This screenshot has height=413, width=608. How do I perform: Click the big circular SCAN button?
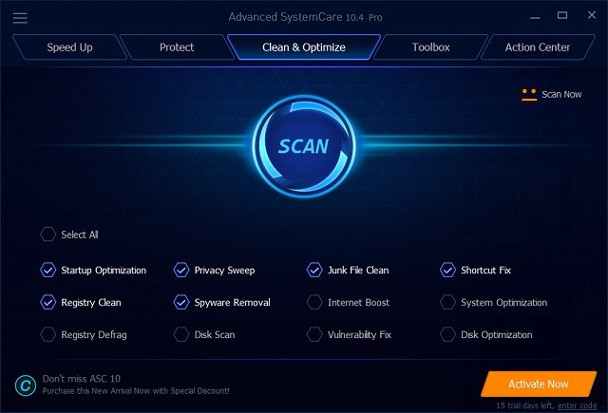pyautogui.click(x=304, y=146)
